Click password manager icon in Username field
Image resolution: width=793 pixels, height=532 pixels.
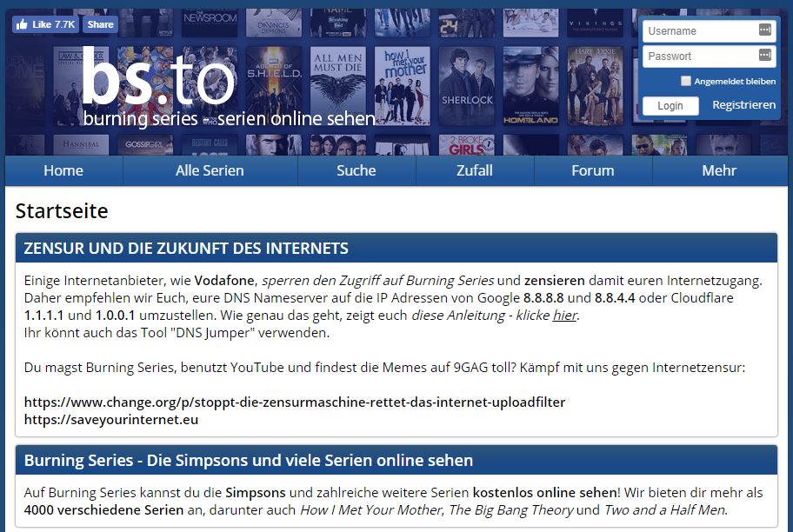[764, 30]
